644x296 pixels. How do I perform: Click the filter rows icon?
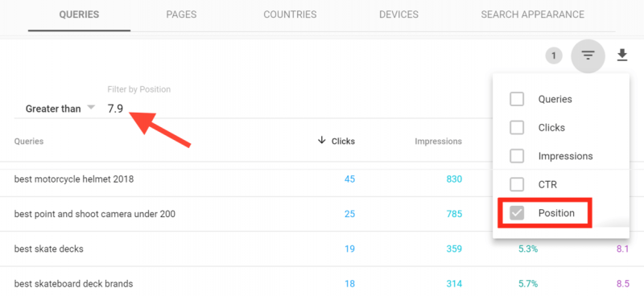[x=588, y=55]
